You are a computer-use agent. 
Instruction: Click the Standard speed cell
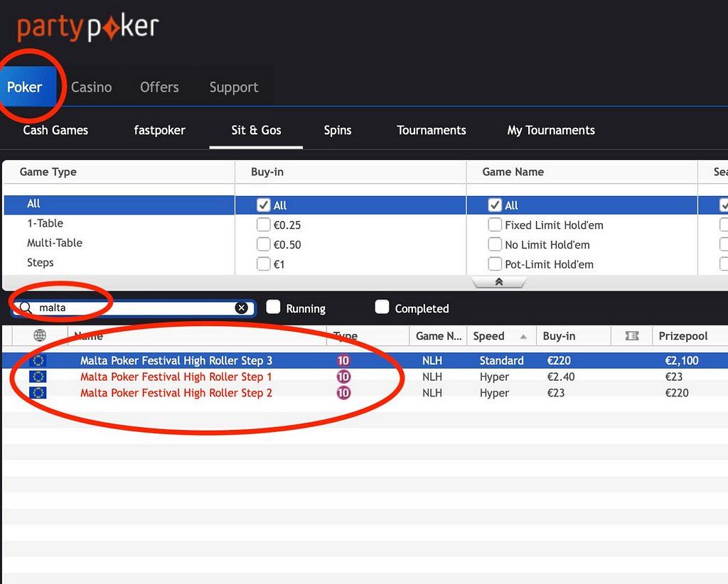pyautogui.click(x=501, y=360)
